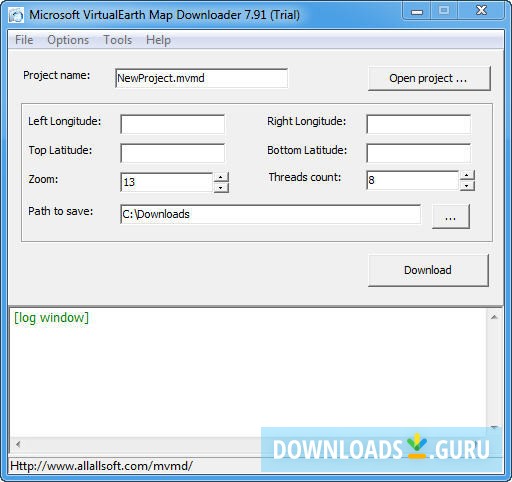
Task: Click the Download button
Action: coord(428,270)
